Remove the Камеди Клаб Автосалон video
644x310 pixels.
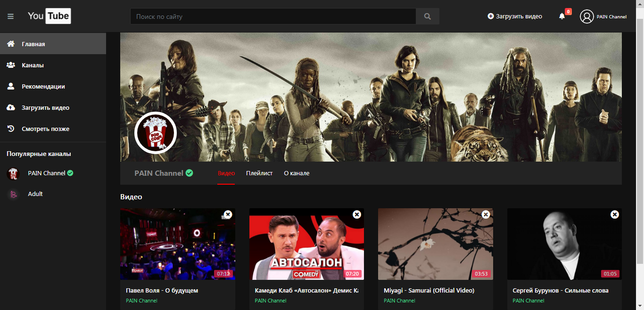click(357, 214)
